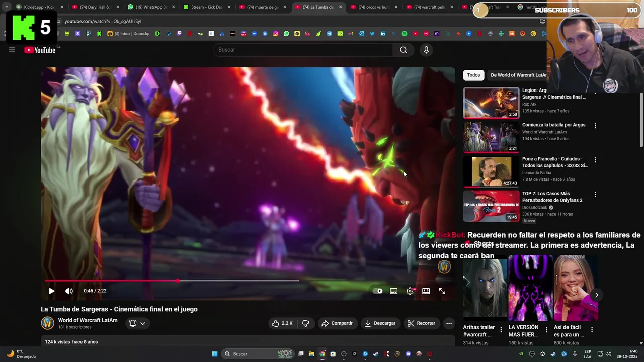The height and width of the screenshot is (362, 644).
Task: Open weather widget showing 8°C Despejado
Action: coord(22,354)
